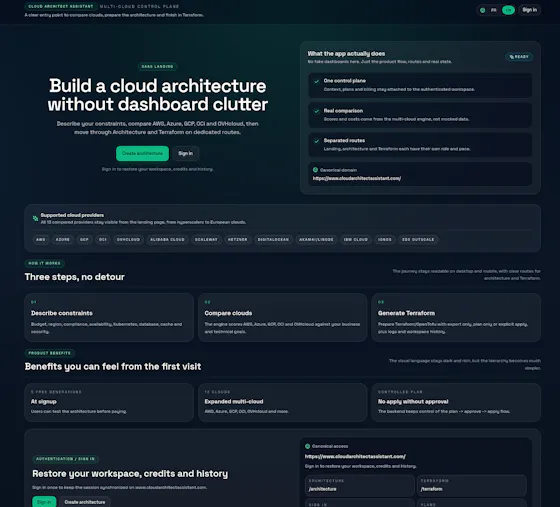Click the green Create architecture hero button
The height and width of the screenshot is (507, 560).
tap(142, 153)
